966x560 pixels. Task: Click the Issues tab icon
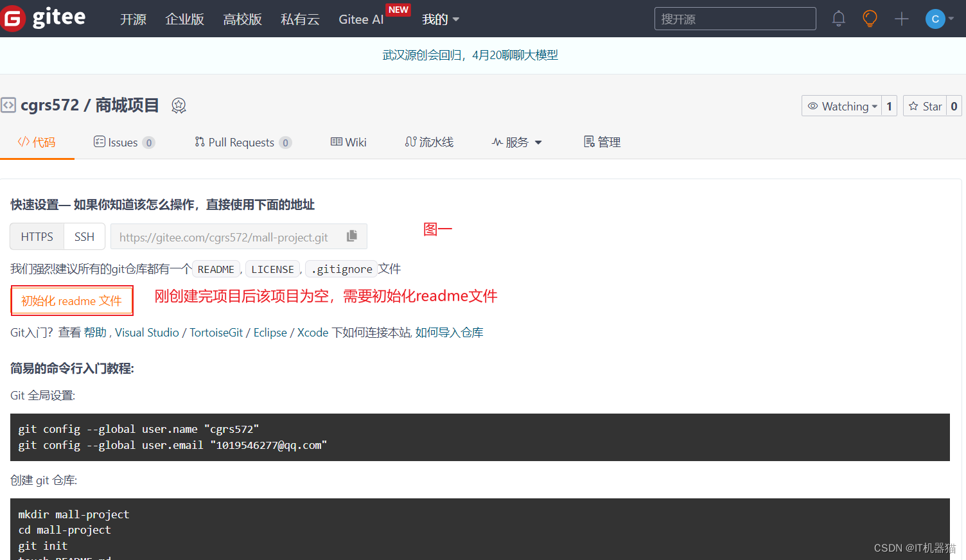(99, 141)
